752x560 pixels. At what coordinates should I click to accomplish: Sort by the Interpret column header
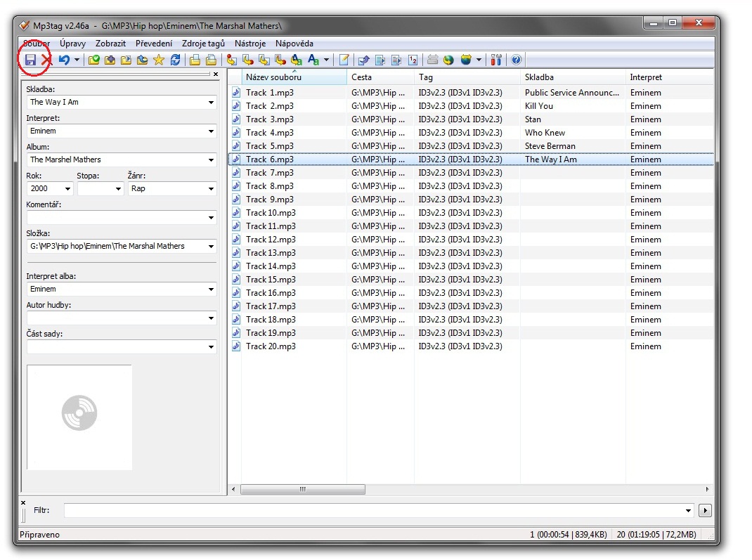670,77
